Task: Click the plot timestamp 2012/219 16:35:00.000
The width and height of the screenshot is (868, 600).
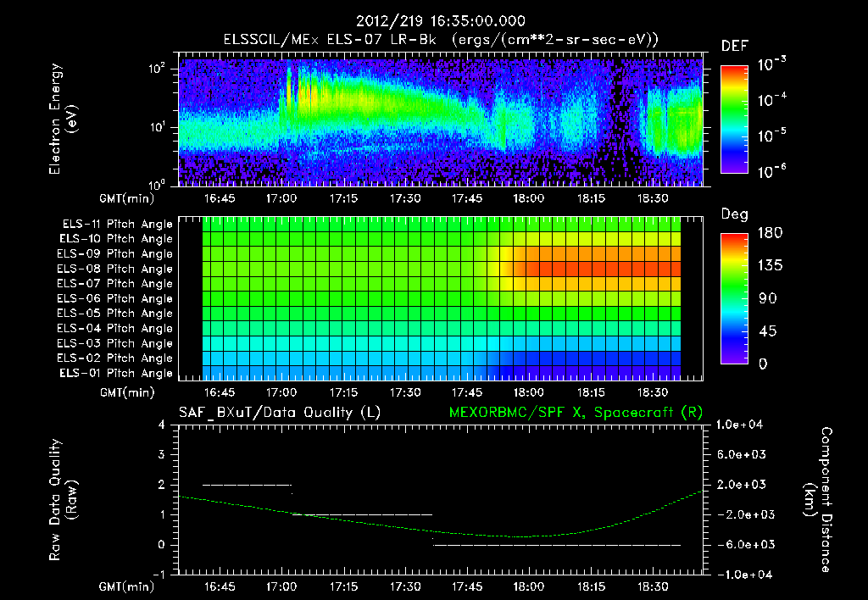Action: point(440,21)
